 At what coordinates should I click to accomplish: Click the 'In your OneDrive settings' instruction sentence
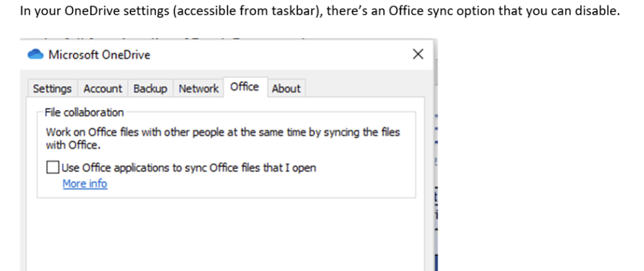pyautogui.click(x=320, y=10)
